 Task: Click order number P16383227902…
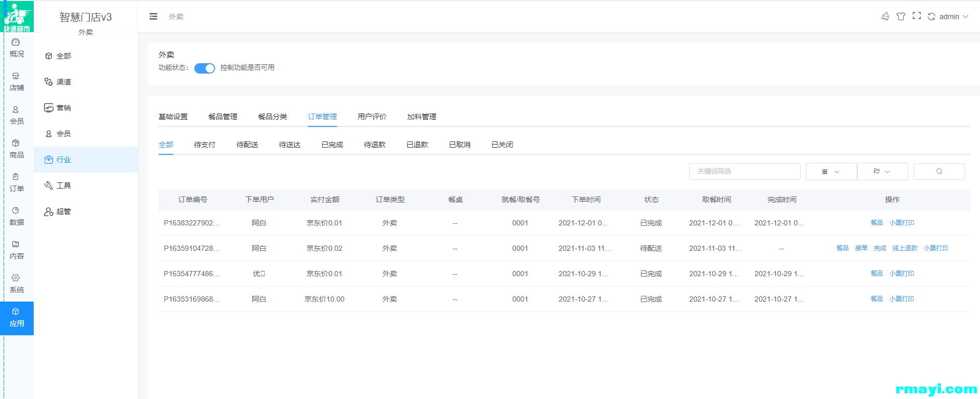(x=192, y=223)
